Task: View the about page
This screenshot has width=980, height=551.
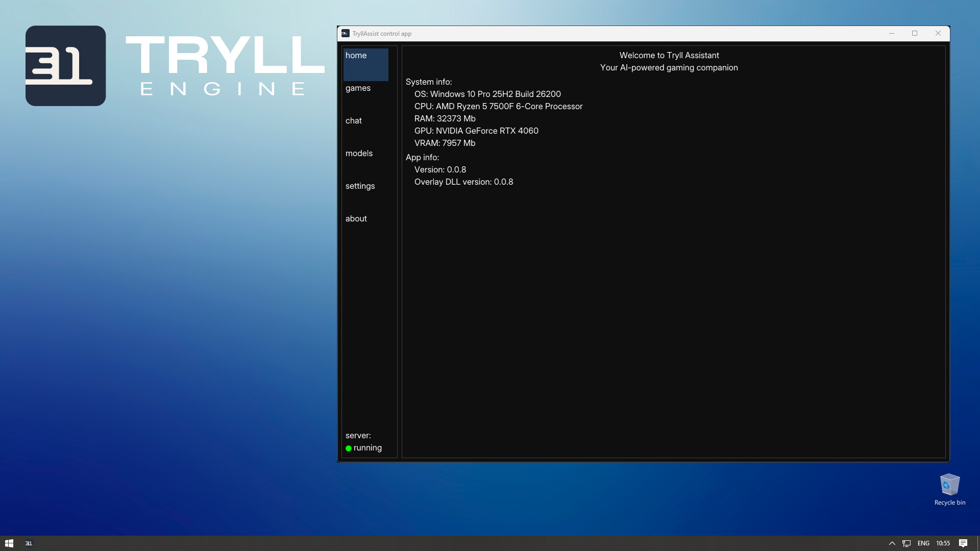Action: click(x=356, y=218)
